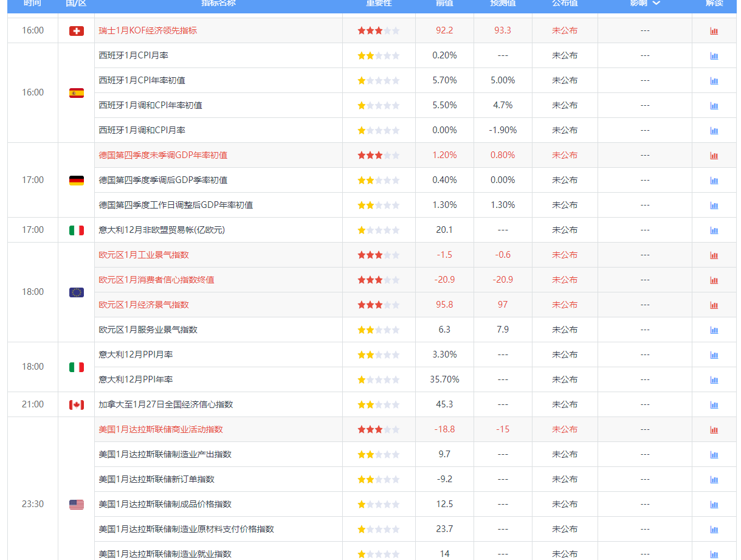Click the 23:30 time cell
741x560 pixels.
click(x=33, y=504)
